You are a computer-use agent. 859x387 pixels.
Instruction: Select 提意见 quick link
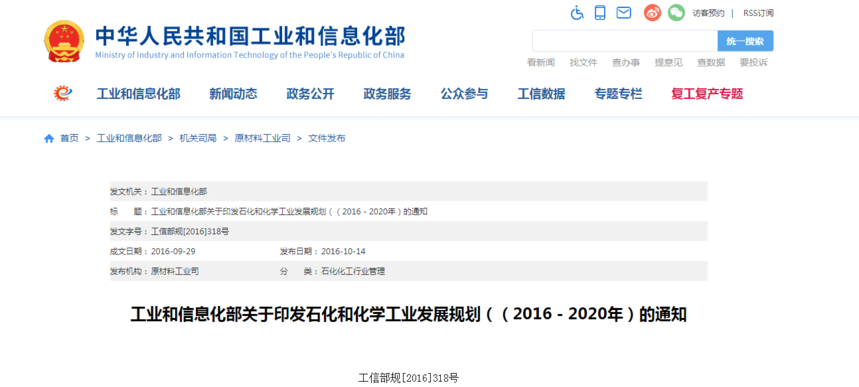668,62
